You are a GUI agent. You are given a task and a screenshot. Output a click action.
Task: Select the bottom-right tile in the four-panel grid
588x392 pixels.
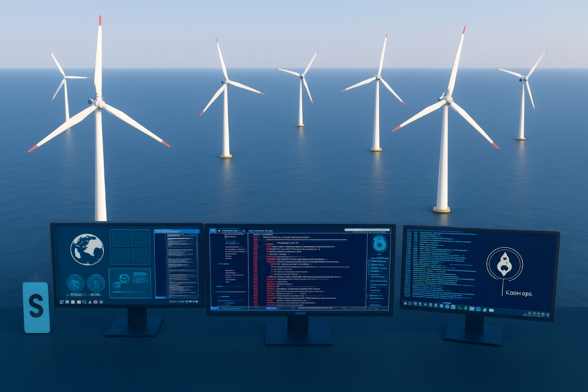coord(140,255)
